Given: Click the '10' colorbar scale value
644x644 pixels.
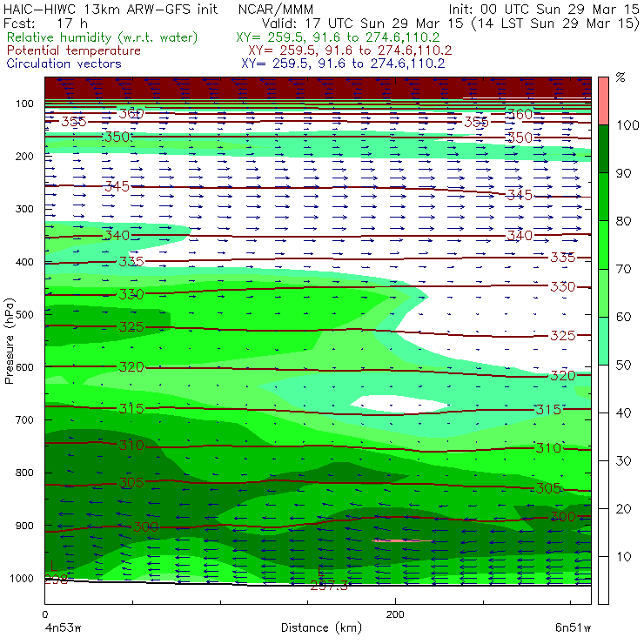Looking at the screenshot, I should click(x=623, y=557).
